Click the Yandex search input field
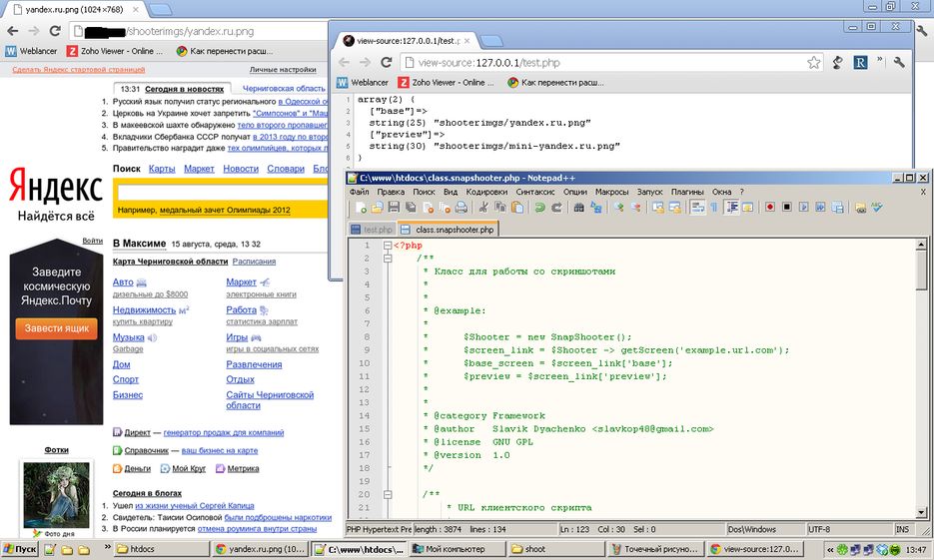This screenshot has width=934, height=560. pos(220,192)
